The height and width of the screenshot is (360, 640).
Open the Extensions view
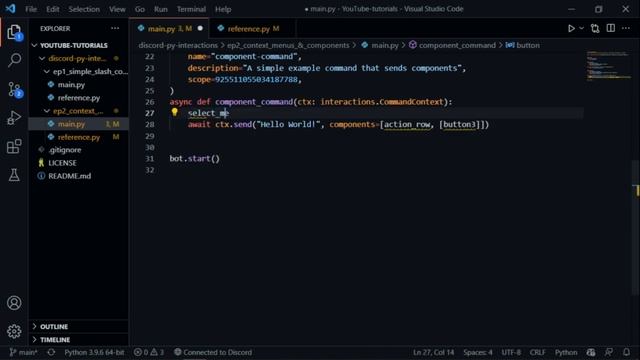click(14, 147)
